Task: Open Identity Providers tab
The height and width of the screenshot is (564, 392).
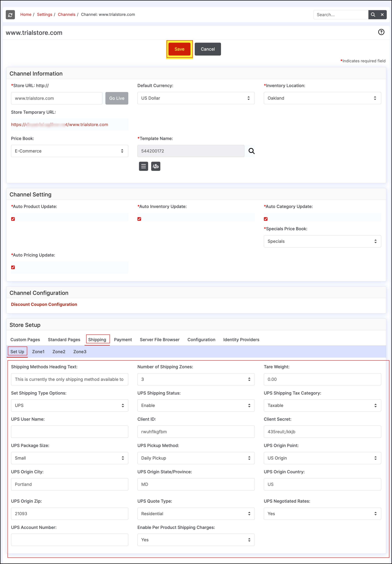Action: click(x=241, y=339)
